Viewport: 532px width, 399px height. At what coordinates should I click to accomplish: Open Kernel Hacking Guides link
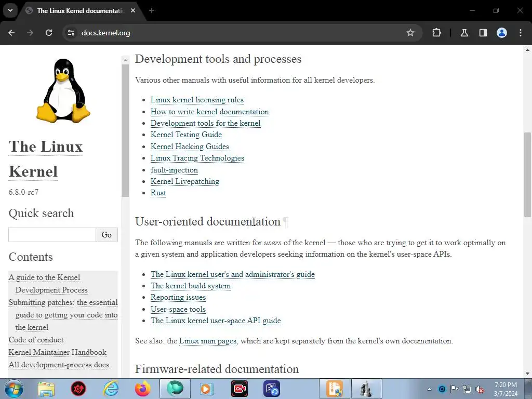coord(190,147)
